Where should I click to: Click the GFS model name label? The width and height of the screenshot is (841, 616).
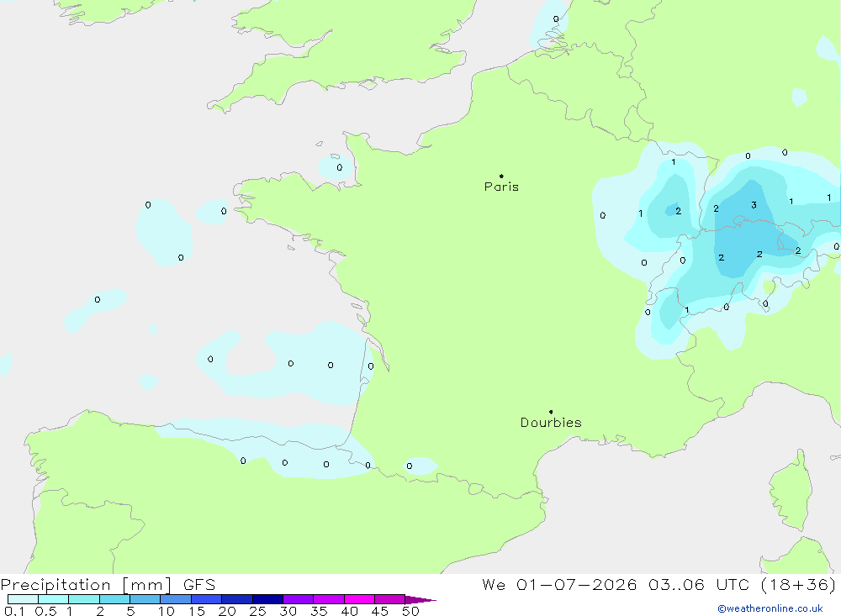199,585
